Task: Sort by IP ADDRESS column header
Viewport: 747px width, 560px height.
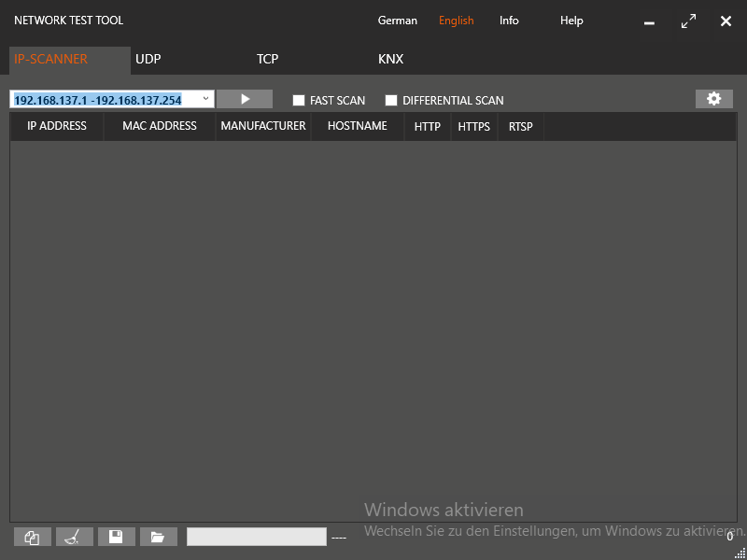Action: click(x=57, y=126)
